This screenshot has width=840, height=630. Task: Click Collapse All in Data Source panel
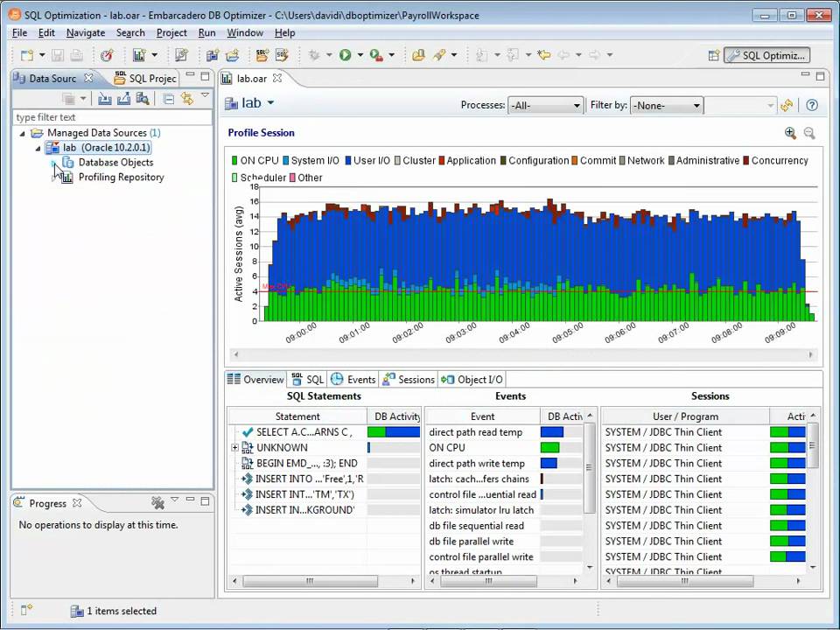coord(168,99)
